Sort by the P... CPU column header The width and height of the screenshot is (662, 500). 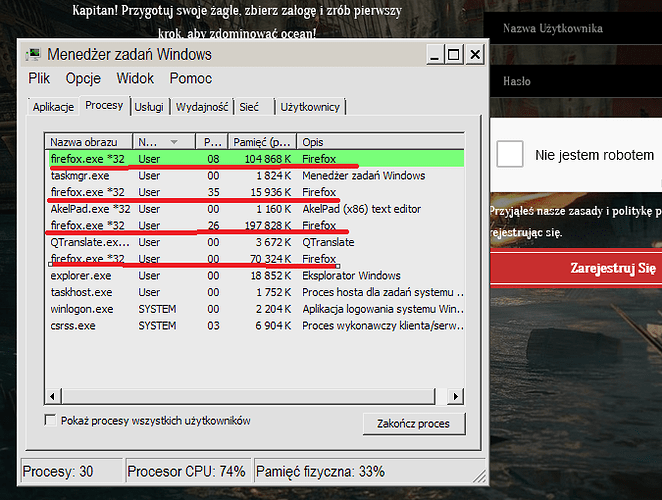(x=212, y=142)
